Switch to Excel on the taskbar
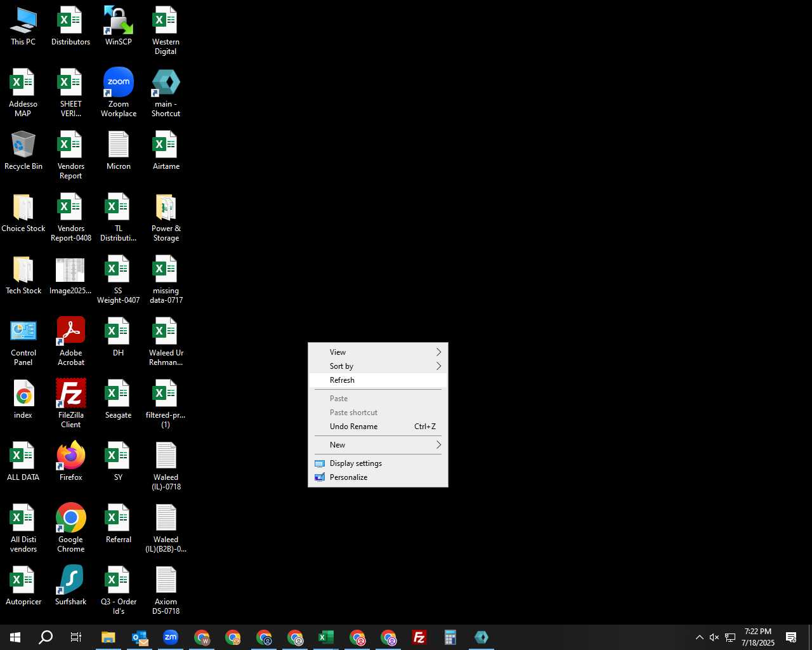 click(326, 637)
